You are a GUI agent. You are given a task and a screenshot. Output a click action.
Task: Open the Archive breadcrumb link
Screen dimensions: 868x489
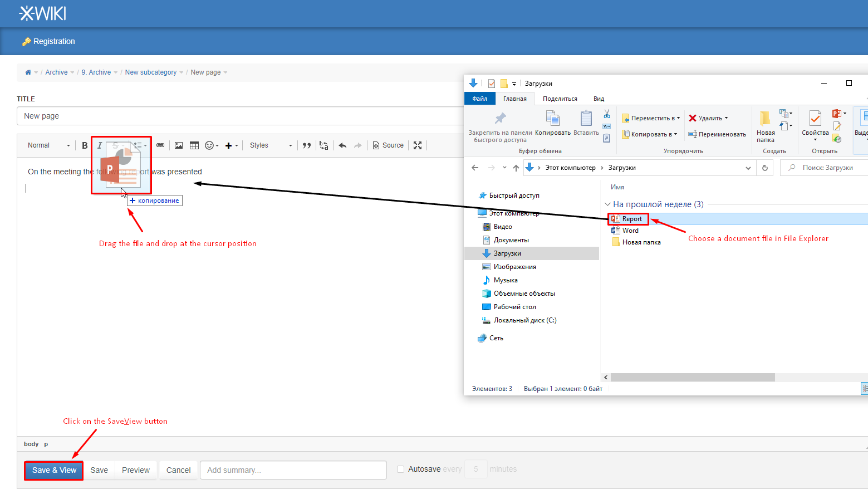click(56, 72)
